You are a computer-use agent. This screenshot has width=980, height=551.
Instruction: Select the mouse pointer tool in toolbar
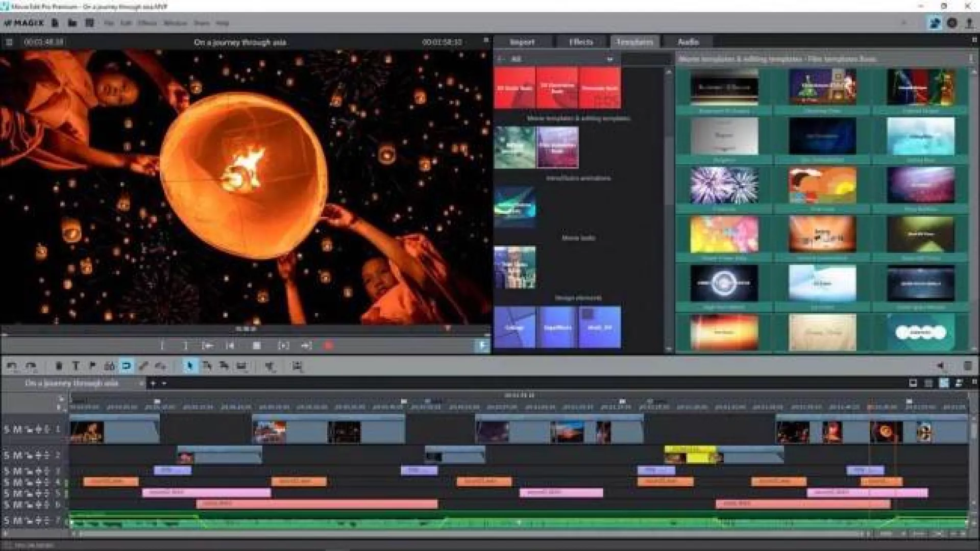click(190, 366)
